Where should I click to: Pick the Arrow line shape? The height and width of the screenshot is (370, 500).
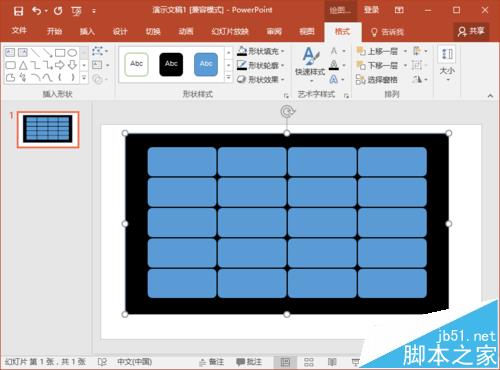(48, 53)
